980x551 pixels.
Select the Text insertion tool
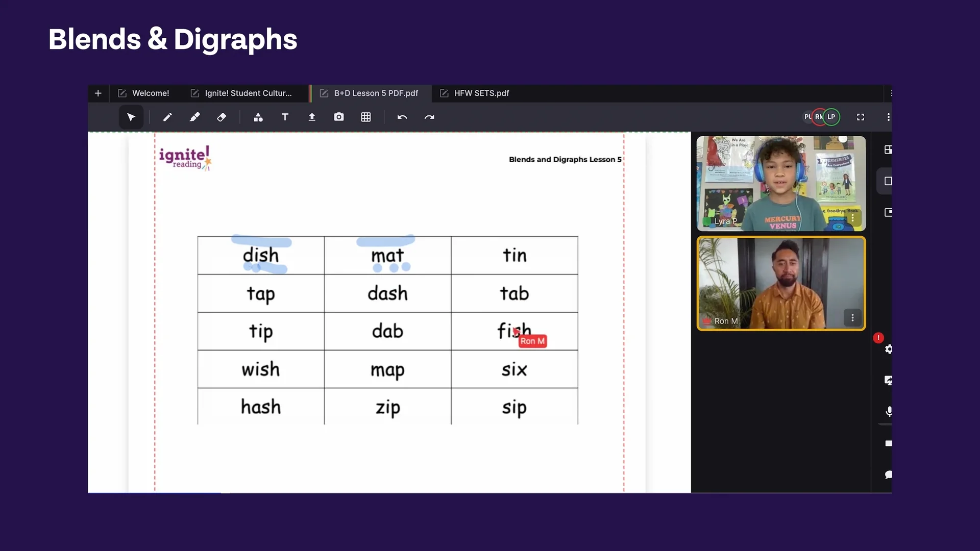coord(285,117)
